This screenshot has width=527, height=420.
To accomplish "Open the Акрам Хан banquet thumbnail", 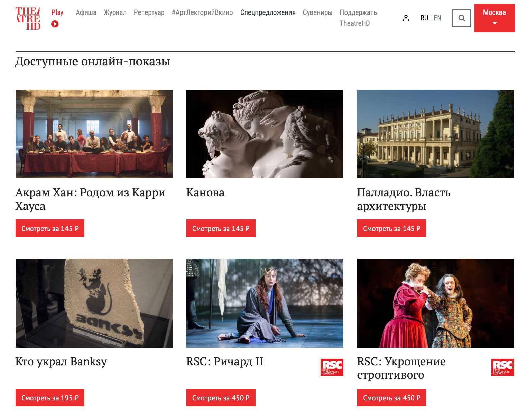I will click(x=94, y=134).
